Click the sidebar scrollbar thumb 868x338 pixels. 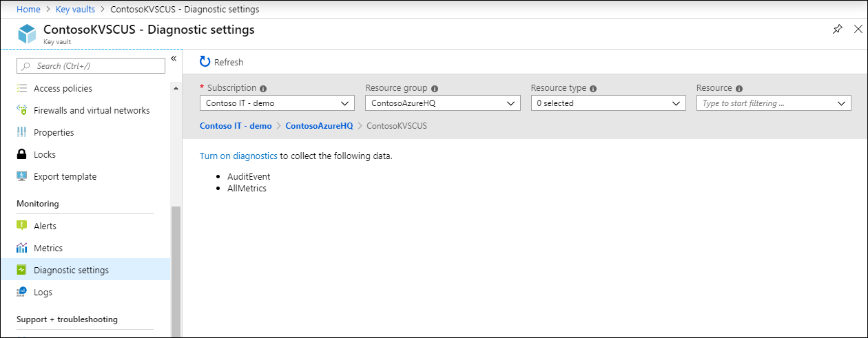[176, 271]
